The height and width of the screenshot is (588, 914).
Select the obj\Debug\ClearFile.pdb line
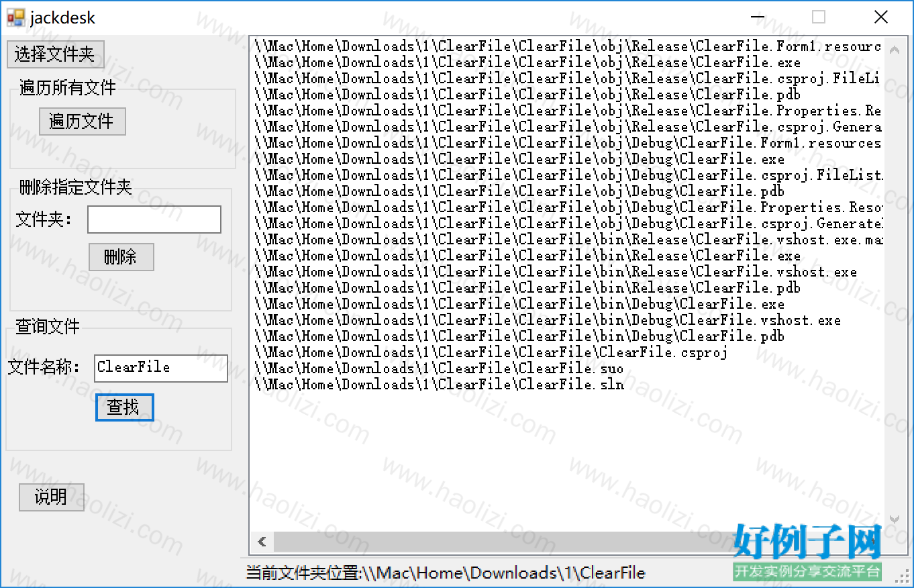click(x=519, y=191)
